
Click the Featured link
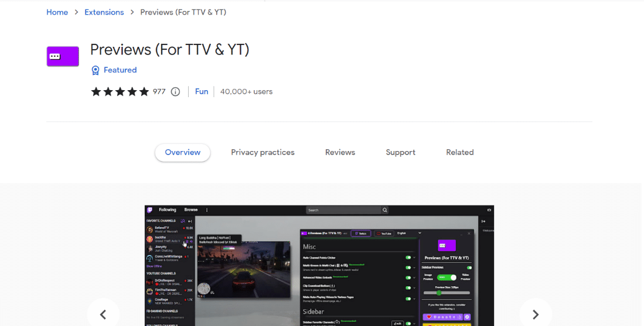120,70
